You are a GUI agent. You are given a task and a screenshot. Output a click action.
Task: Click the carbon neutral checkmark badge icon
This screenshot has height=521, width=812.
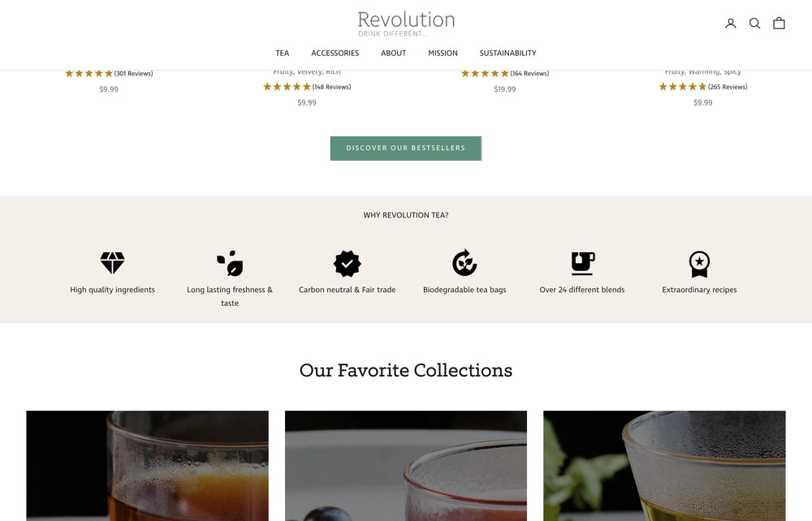347,263
